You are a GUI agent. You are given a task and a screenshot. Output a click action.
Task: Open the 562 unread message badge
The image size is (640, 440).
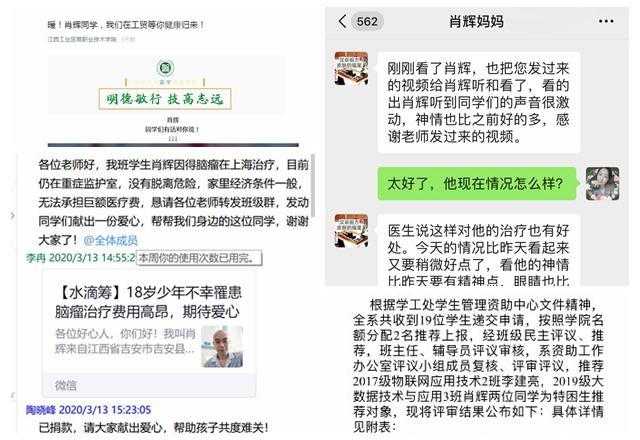pyautogui.click(x=367, y=21)
